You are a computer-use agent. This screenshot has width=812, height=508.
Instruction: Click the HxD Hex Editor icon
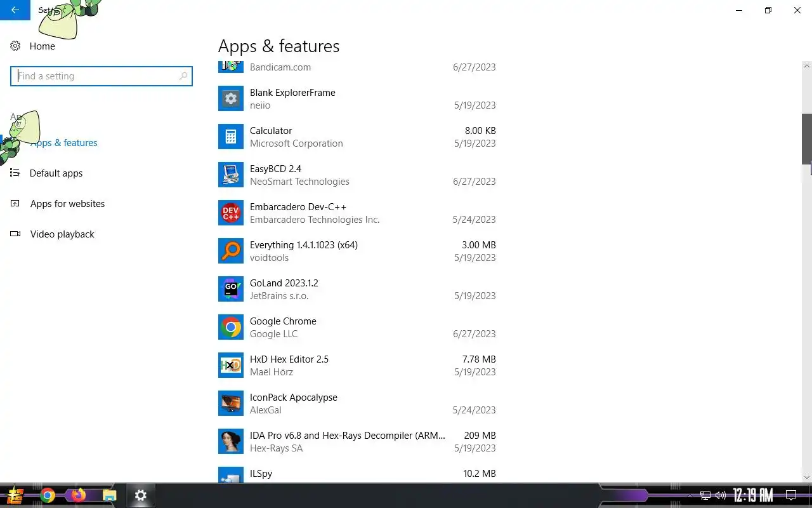(231, 365)
